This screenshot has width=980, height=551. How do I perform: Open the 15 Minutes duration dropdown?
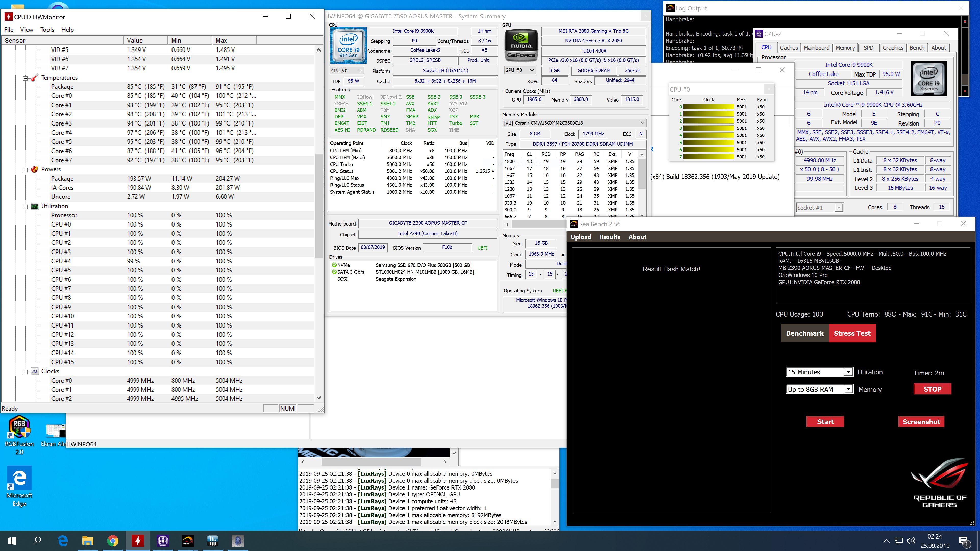click(x=819, y=372)
